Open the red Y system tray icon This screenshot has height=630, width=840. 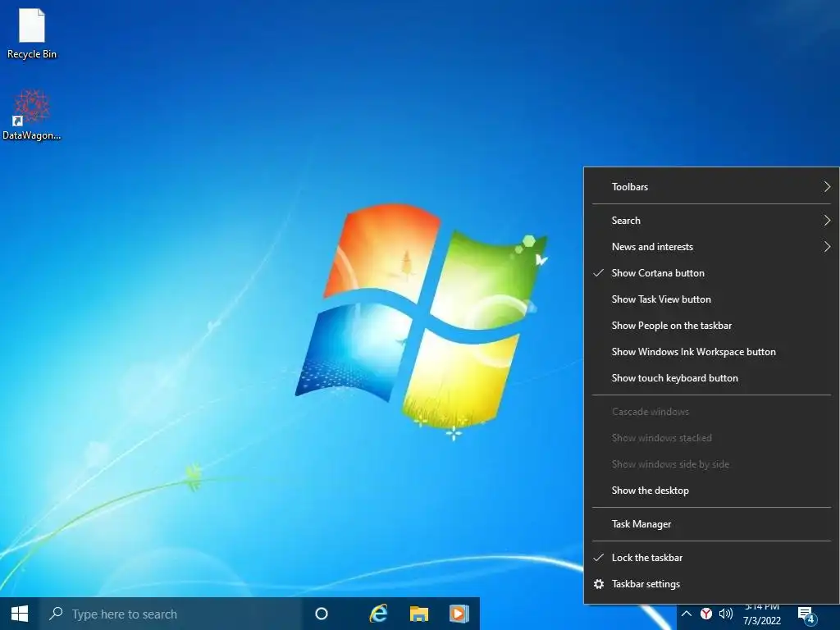(706, 614)
